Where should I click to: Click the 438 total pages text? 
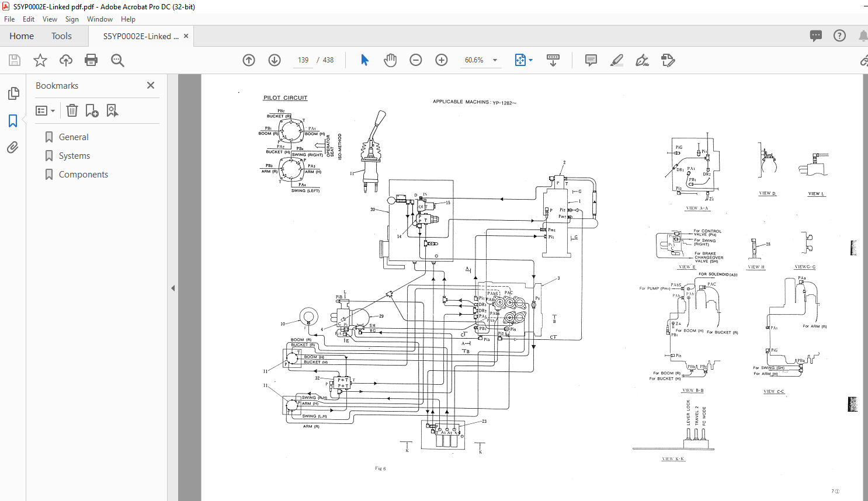click(x=328, y=60)
